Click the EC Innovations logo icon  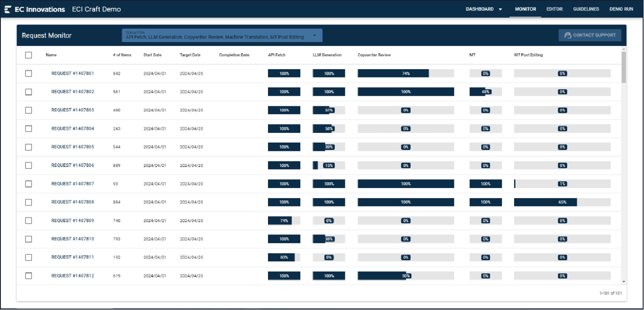point(8,9)
